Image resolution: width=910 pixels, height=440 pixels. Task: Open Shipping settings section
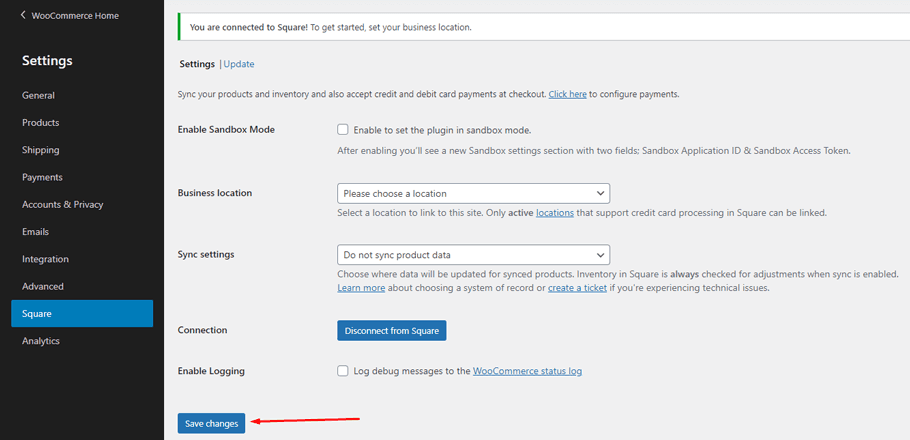(x=41, y=150)
